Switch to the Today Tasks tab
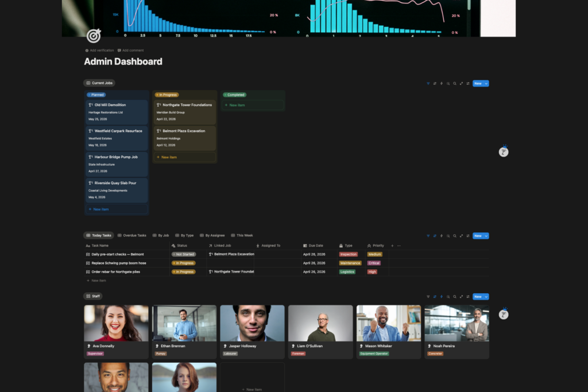Screen dimensions: 588x392 pyautogui.click(x=99, y=236)
